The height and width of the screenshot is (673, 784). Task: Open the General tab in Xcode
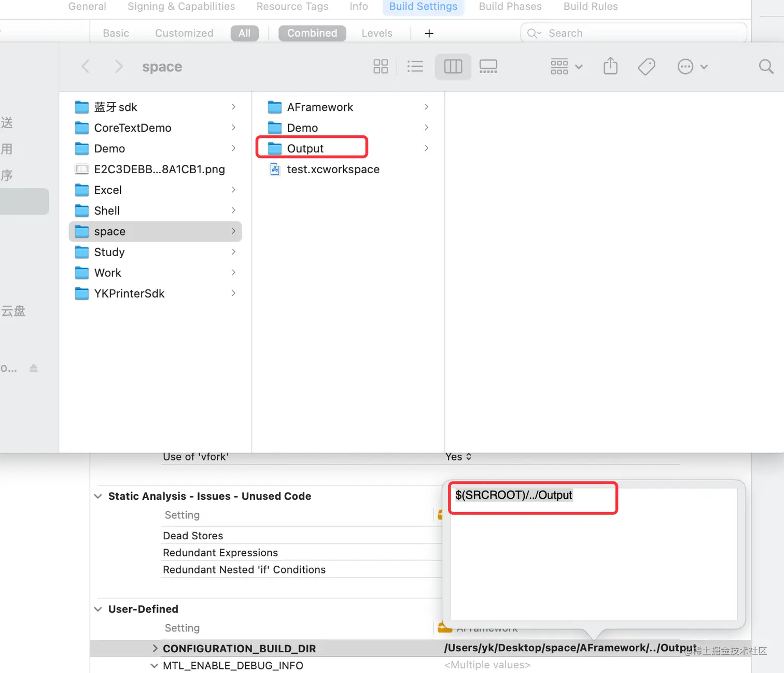[x=87, y=6]
